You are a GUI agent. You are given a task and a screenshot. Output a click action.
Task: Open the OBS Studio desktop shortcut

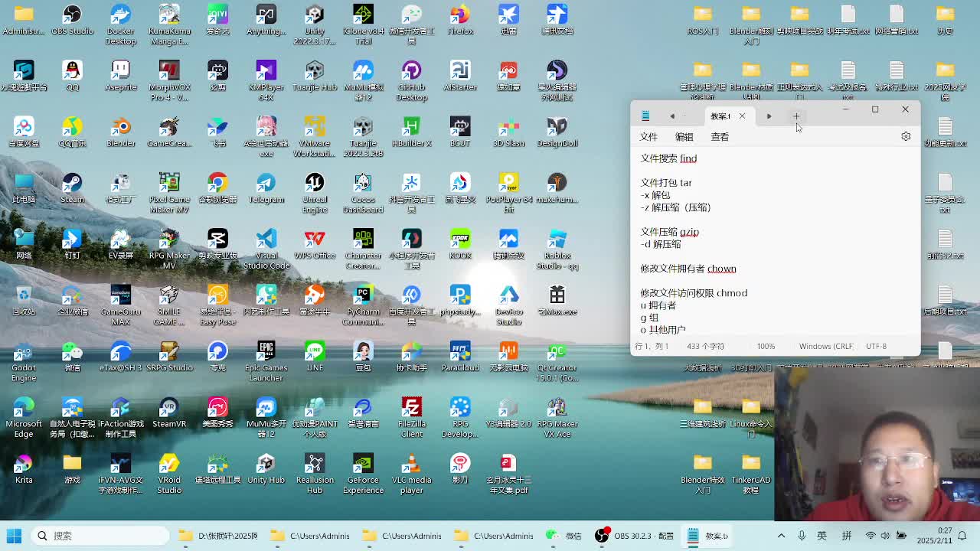point(72,21)
